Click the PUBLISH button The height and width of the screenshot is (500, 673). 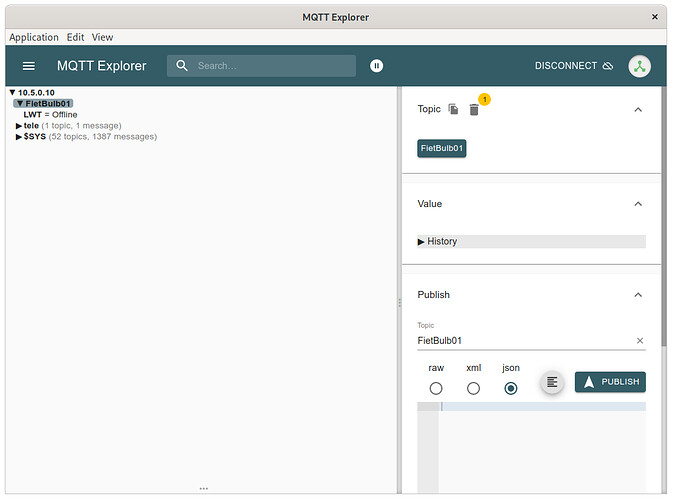click(x=610, y=382)
